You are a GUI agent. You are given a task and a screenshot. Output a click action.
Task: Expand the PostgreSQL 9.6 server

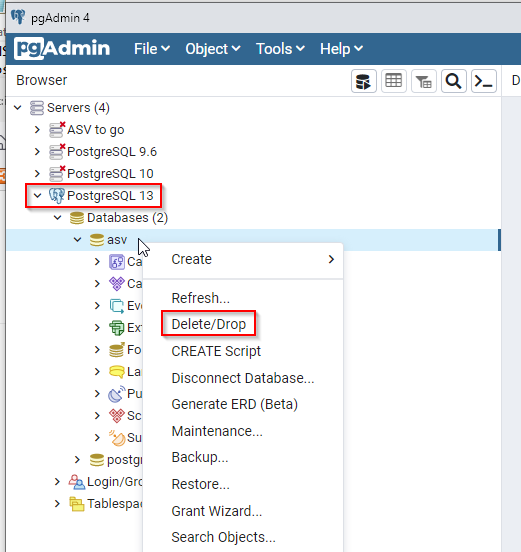(37, 152)
